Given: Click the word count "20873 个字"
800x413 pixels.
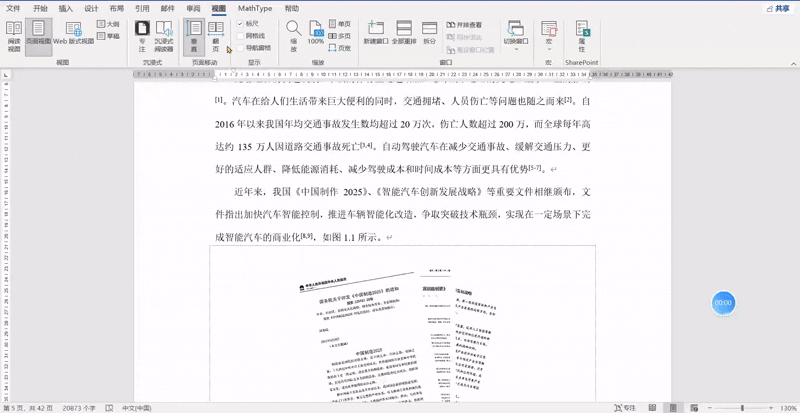Looking at the screenshot, I should 81,408.
